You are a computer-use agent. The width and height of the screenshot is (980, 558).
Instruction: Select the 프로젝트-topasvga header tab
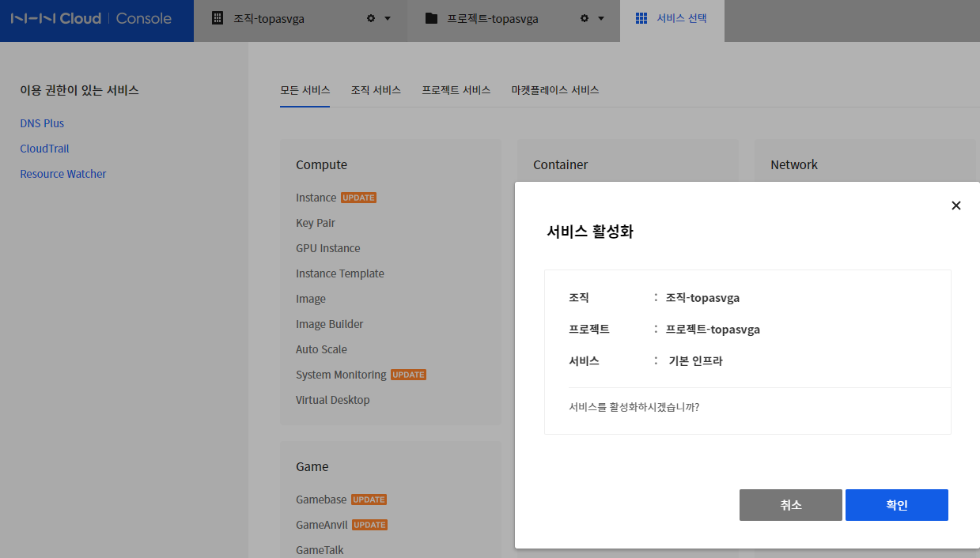pos(514,21)
